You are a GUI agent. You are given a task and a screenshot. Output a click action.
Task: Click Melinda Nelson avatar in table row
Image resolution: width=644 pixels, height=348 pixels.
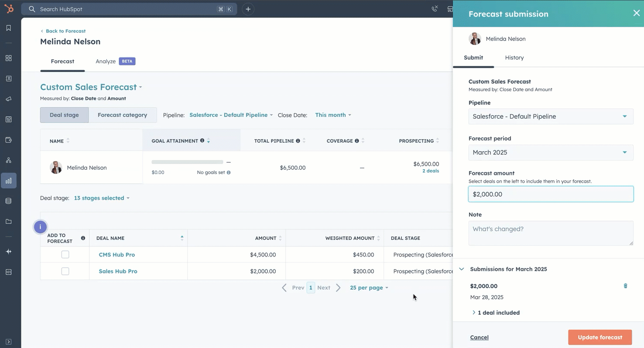tap(56, 167)
